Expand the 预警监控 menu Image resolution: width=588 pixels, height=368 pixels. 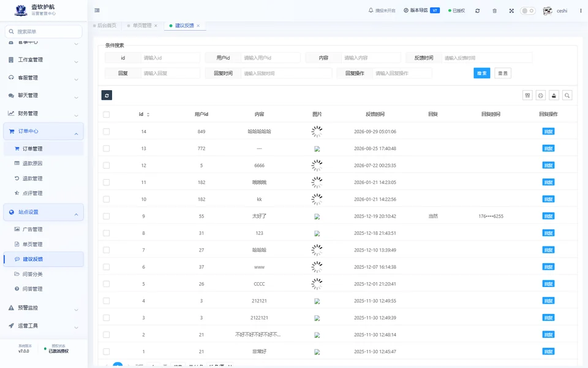click(43, 308)
